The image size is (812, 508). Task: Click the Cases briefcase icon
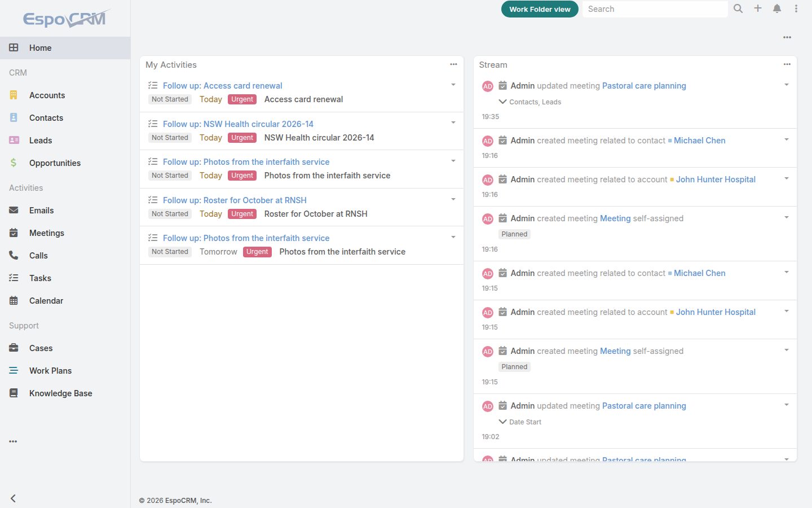[14, 348]
